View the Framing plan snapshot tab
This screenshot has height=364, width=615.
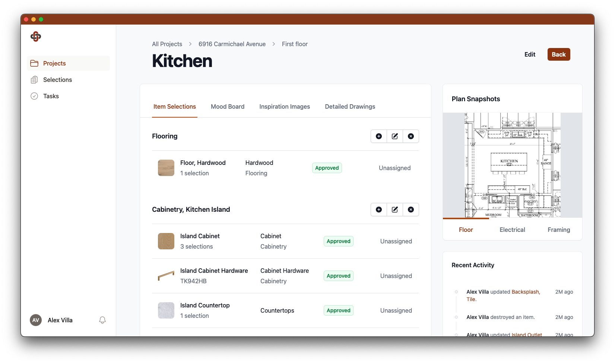point(558,230)
